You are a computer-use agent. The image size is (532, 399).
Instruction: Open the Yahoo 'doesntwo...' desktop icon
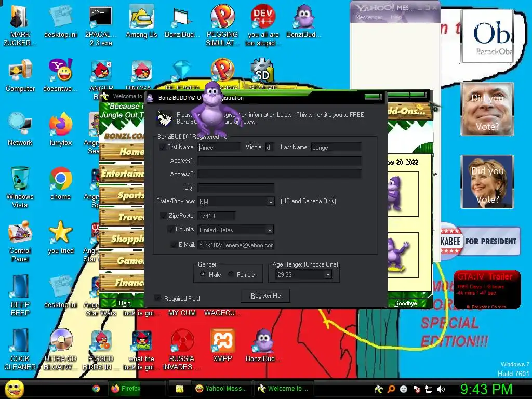coord(60,75)
